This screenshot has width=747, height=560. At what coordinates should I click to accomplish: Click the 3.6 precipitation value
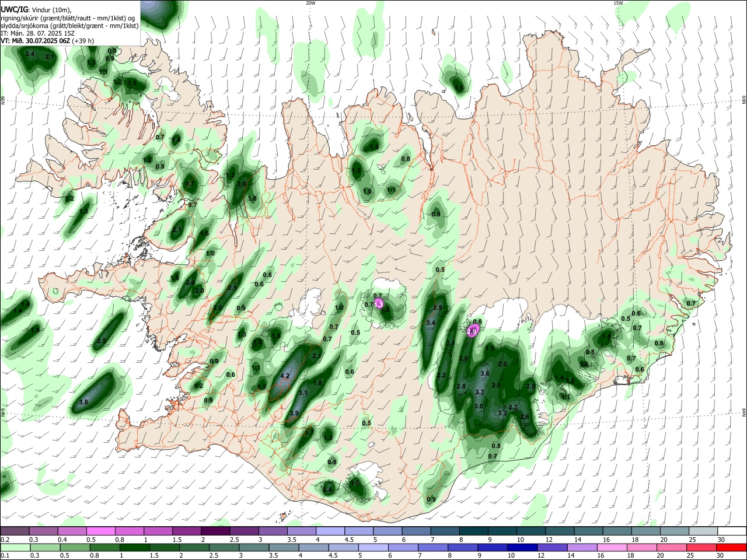pos(484,373)
